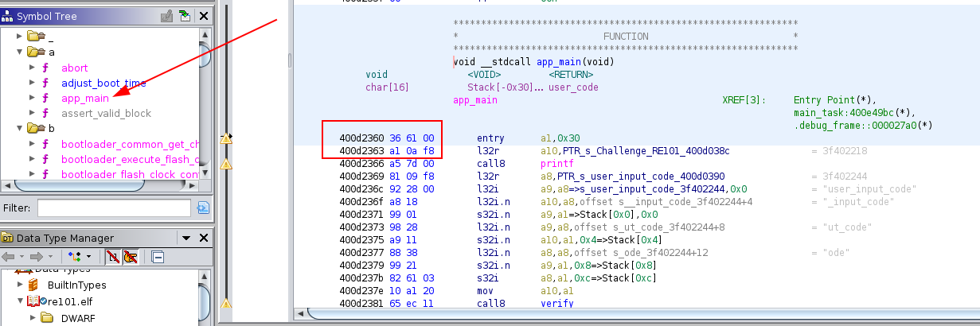
Task: Click the Symbol Tree lock/navigation icon
Action: 167,15
